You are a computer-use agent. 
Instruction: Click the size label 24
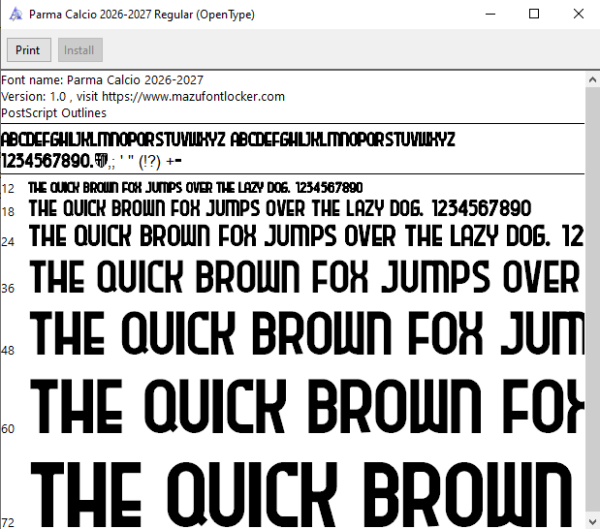[x=8, y=242]
